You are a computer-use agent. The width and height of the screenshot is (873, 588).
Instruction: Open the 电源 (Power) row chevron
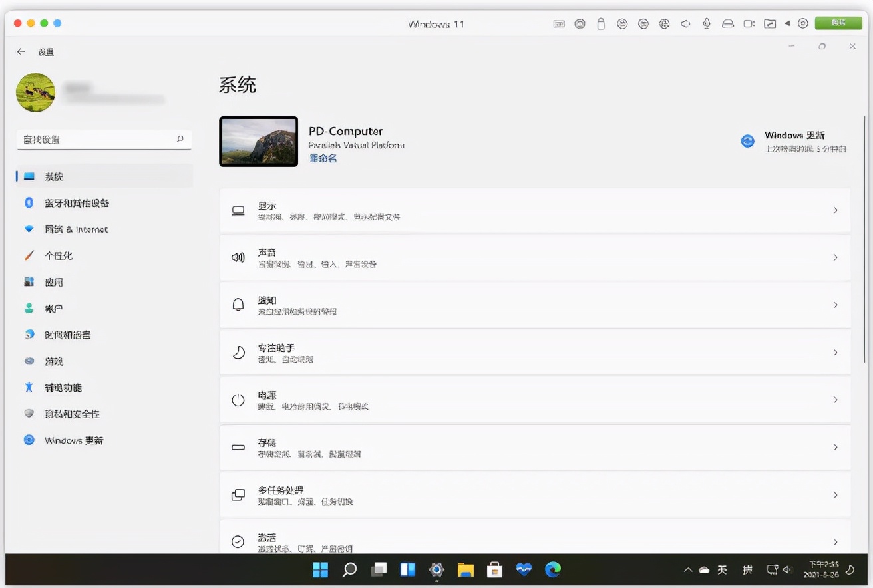(835, 400)
